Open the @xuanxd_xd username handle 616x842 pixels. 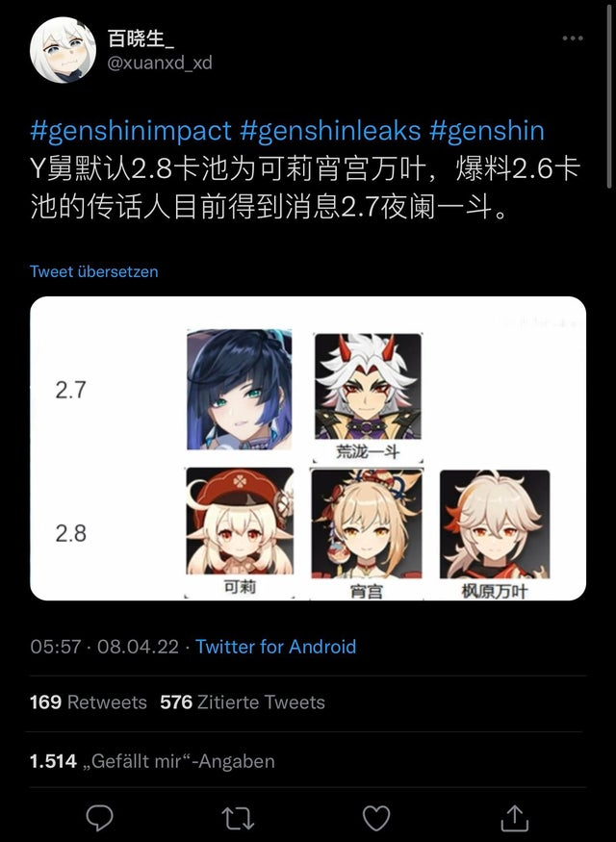(x=160, y=63)
